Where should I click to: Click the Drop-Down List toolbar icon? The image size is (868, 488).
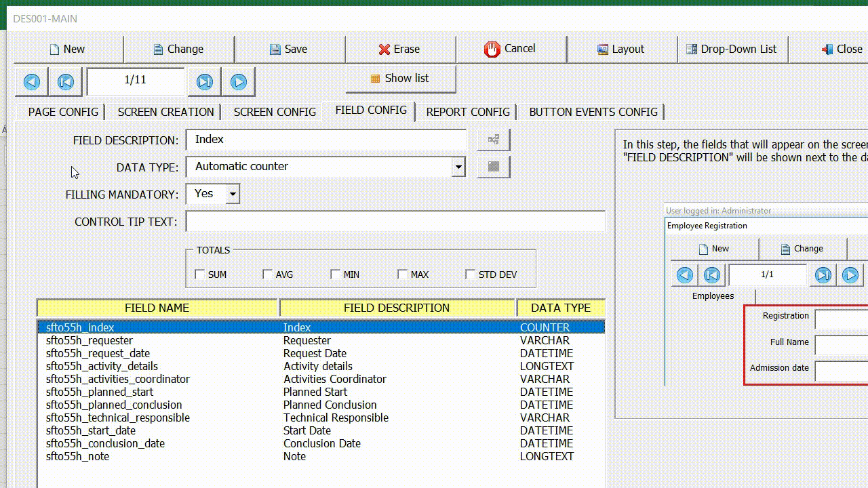click(x=691, y=49)
